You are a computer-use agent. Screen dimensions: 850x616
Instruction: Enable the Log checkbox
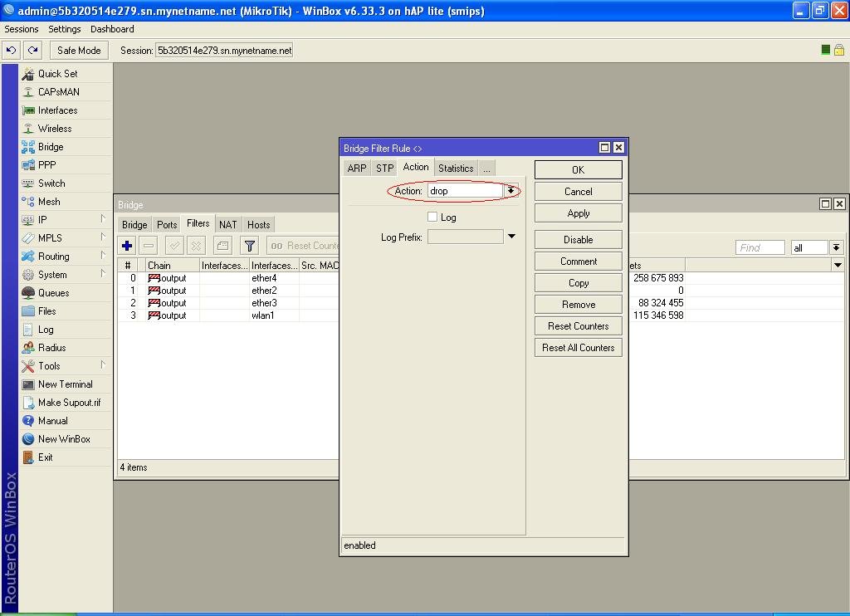coord(432,217)
